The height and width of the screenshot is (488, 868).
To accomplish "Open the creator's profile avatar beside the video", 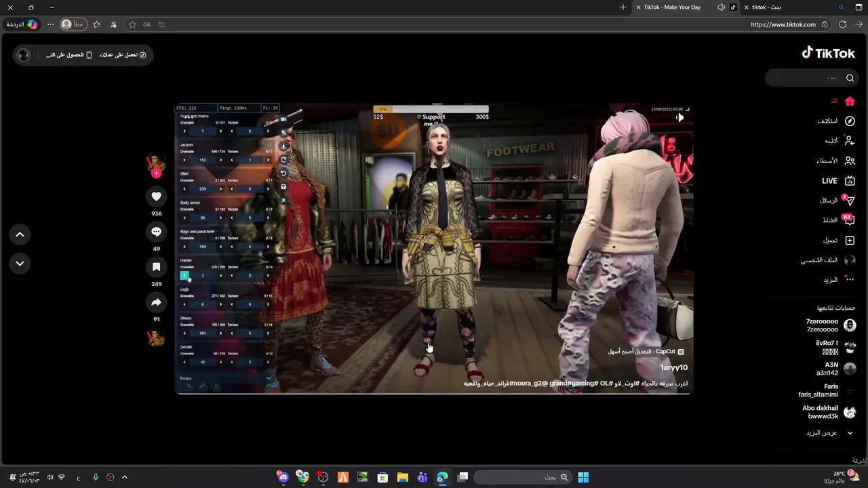I will pos(156,163).
